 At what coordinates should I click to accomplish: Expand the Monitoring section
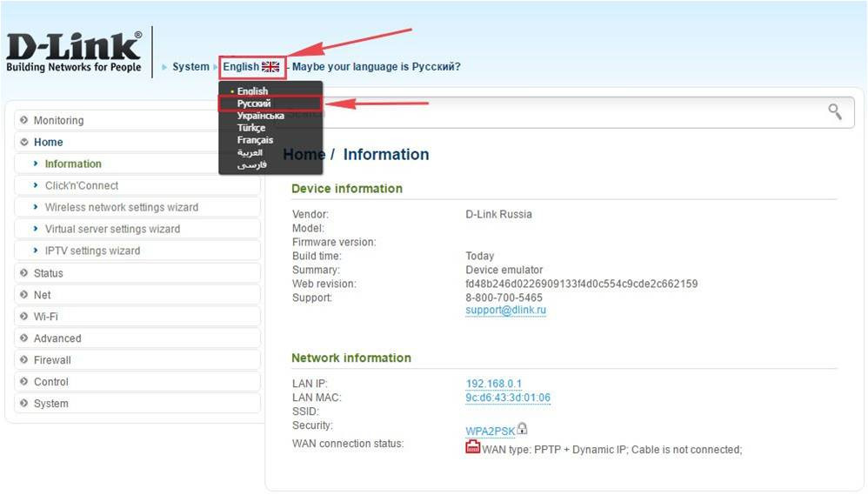pyautogui.click(x=58, y=120)
